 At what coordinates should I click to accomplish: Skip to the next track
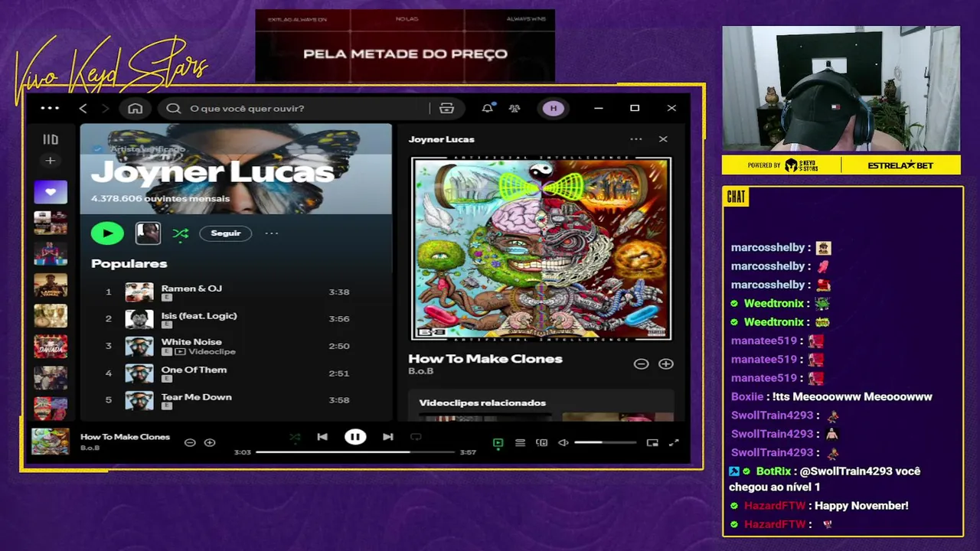(x=388, y=437)
